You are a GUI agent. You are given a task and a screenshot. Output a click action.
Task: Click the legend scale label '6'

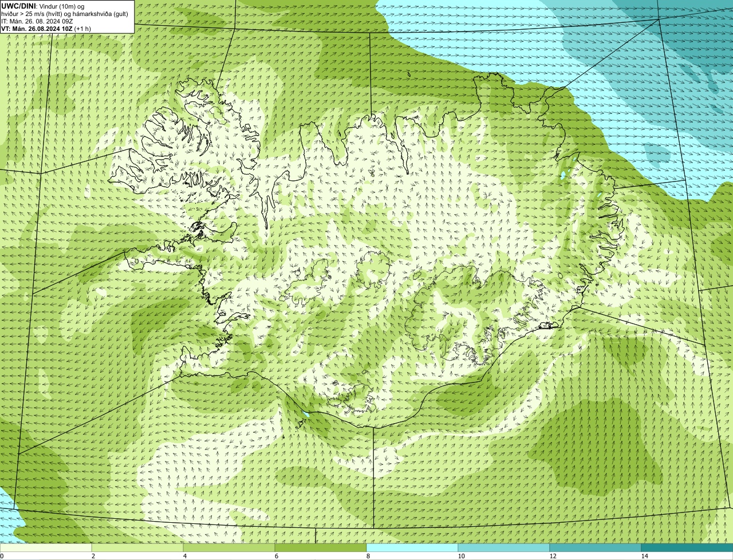click(276, 556)
